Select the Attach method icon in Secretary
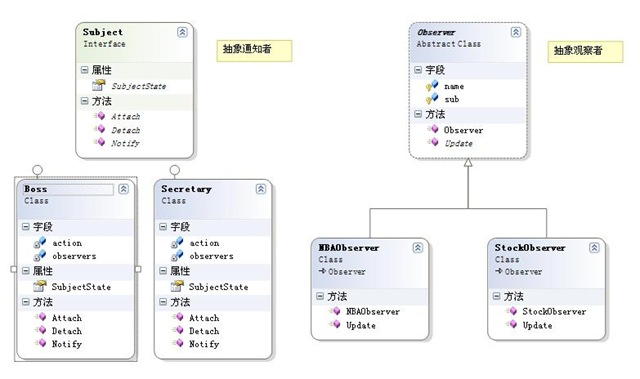 178,317
